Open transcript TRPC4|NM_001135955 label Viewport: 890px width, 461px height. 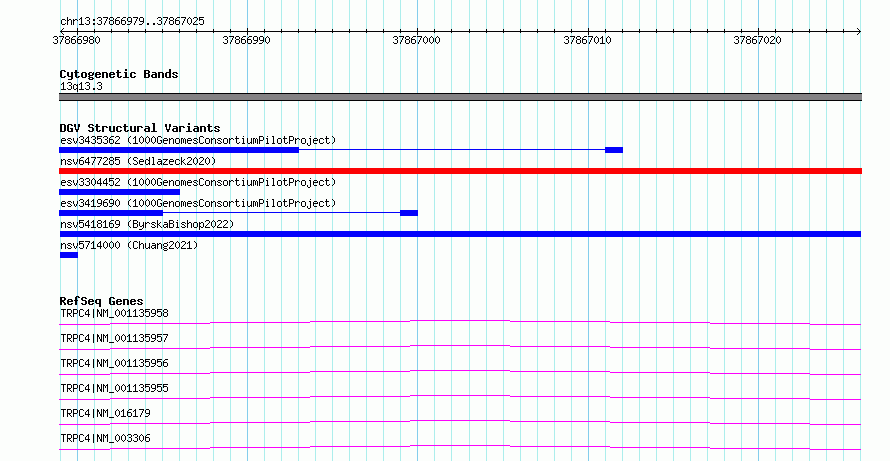115,388
